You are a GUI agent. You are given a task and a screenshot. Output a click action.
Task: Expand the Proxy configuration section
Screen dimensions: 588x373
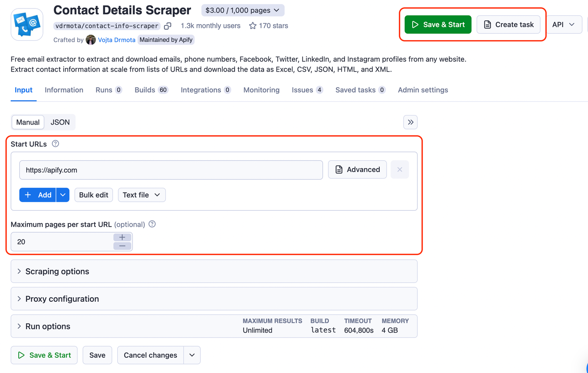tap(62, 299)
